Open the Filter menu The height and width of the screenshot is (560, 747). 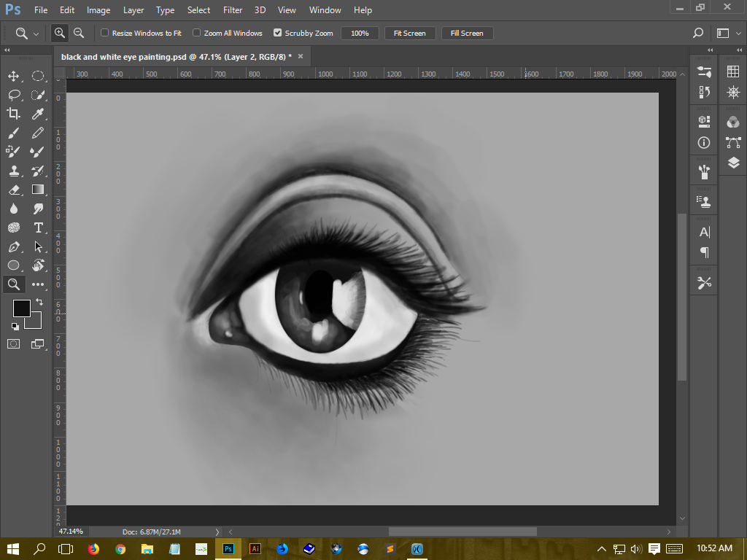(x=232, y=10)
